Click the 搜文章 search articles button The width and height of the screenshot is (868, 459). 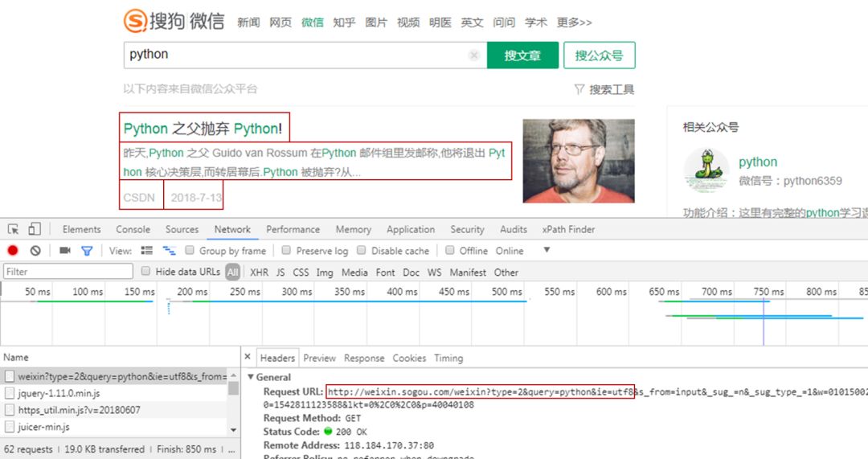[x=522, y=55]
